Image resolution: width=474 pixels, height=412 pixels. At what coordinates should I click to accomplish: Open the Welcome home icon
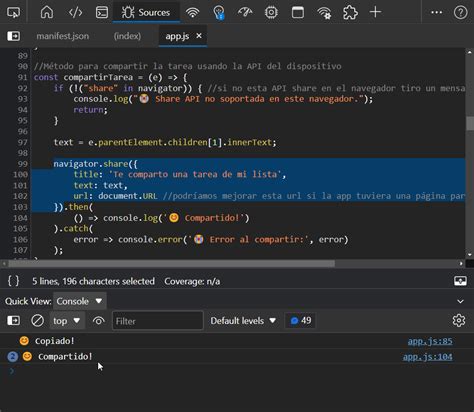point(47,12)
